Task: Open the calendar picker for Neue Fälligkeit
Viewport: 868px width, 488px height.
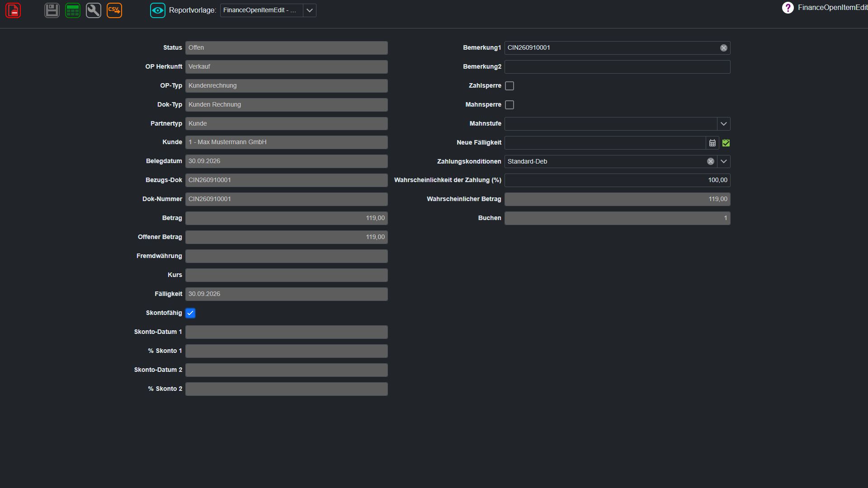Action: pos(712,143)
